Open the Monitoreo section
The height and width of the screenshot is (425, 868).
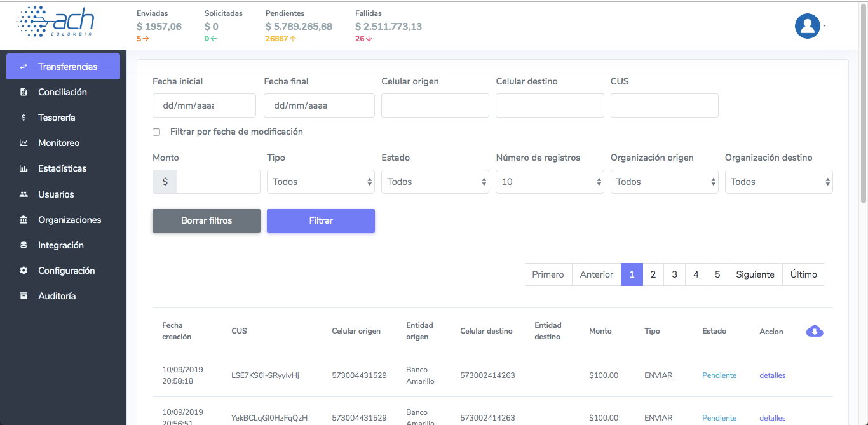(x=63, y=143)
